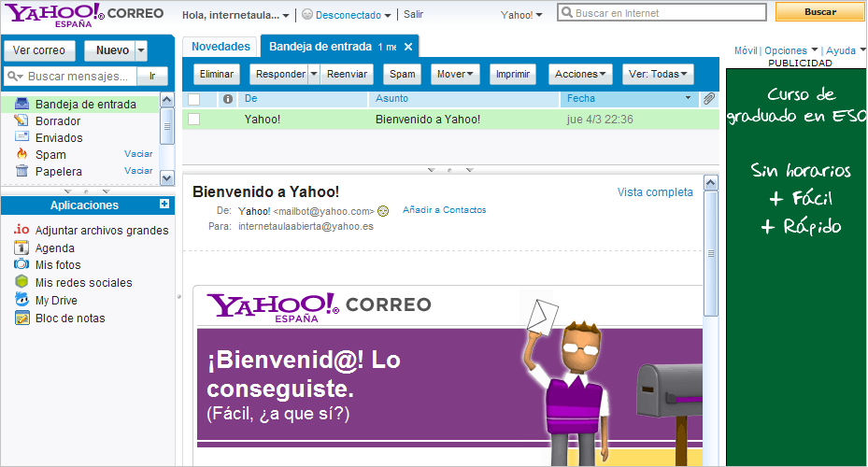Click the Yahoo! España Correo logo
Image resolution: width=868 pixels, height=467 pixels.
point(85,15)
